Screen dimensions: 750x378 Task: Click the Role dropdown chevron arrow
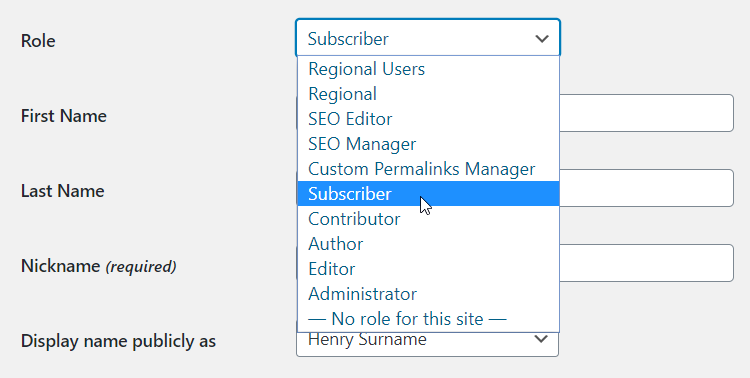[x=542, y=38]
